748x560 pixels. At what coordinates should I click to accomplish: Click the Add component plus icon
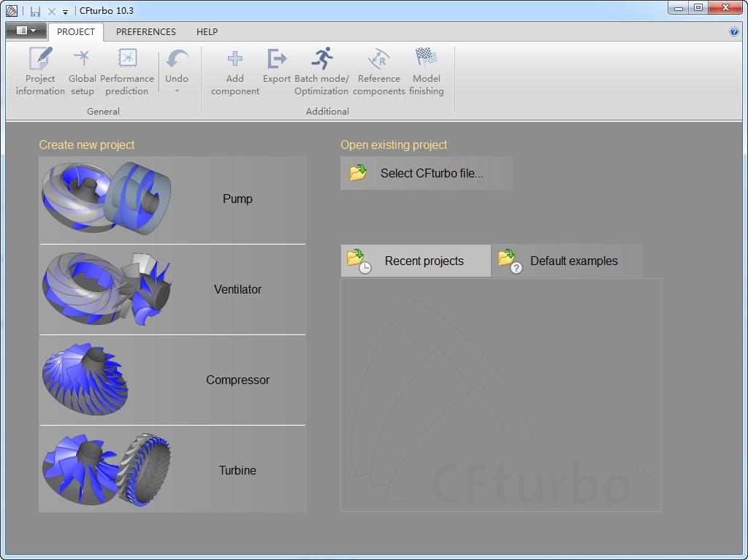235,59
